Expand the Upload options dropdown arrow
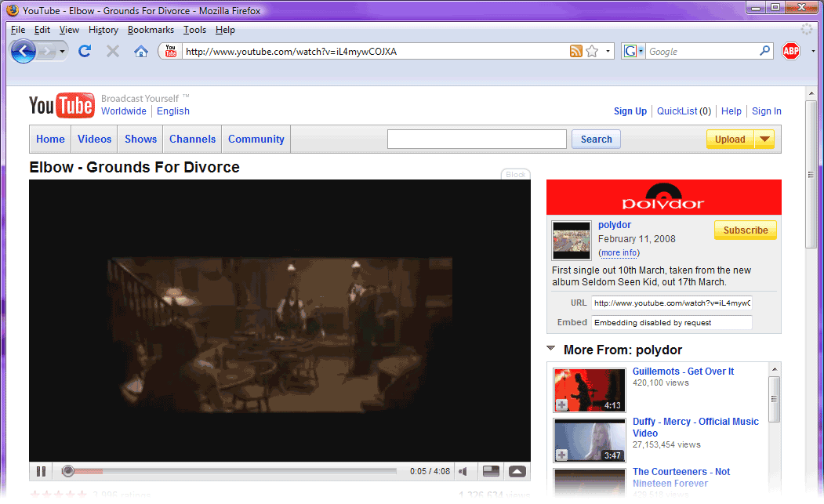The width and height of the screenshot is (824, 504). (x=764, y=140)
